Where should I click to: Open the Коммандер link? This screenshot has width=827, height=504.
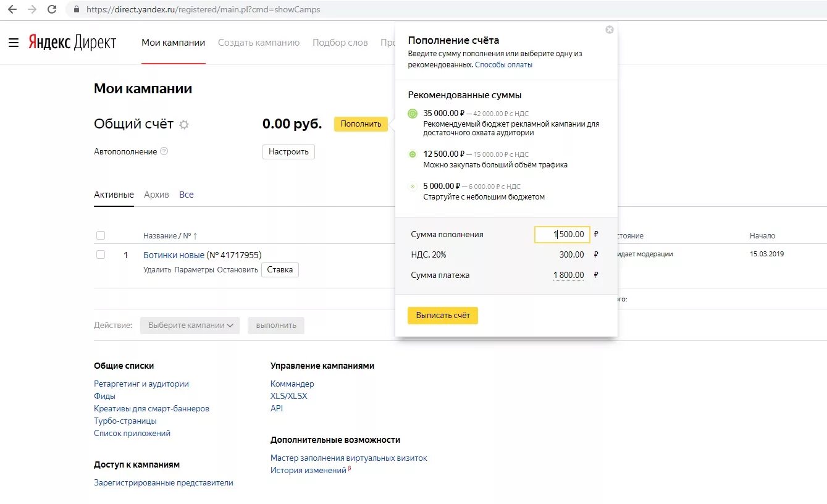pos(292,384)
